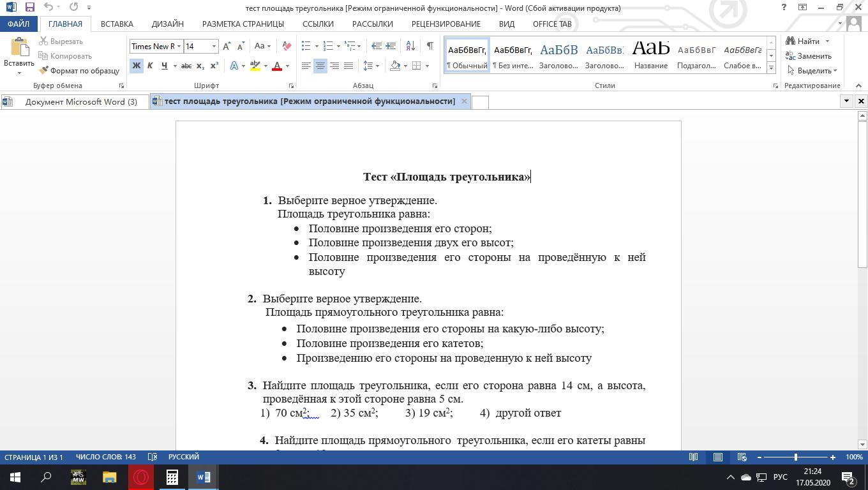Increase indent using the ribbon icon
868x490 pixels.
pyautogui.click(x=391, y=46)
